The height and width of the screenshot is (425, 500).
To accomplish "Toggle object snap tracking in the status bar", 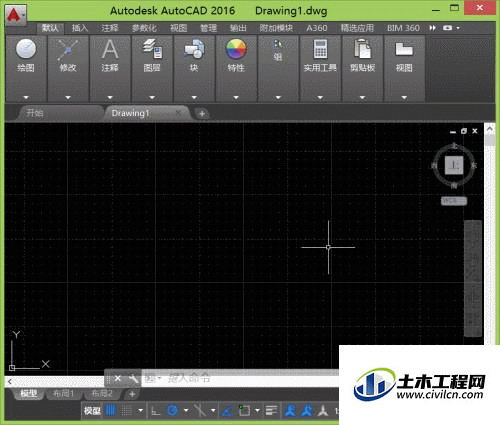I will [x=228, y=411].
